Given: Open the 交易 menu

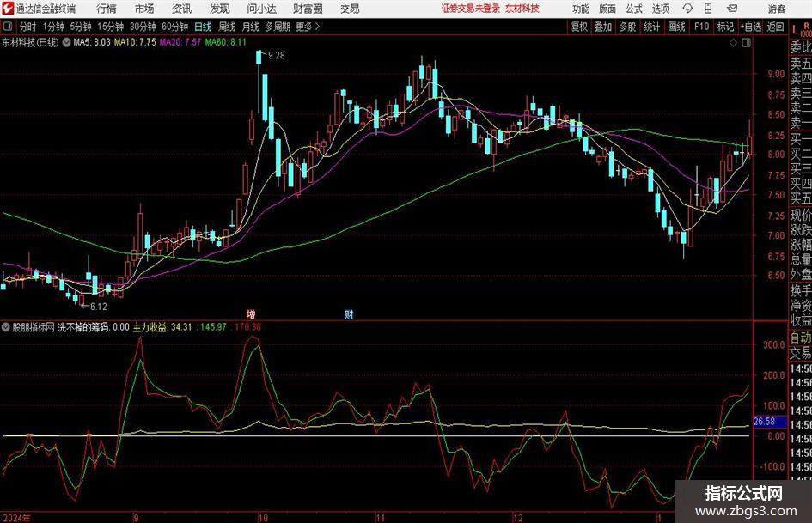Looking at the screenshot, I should tap(350, 9).
